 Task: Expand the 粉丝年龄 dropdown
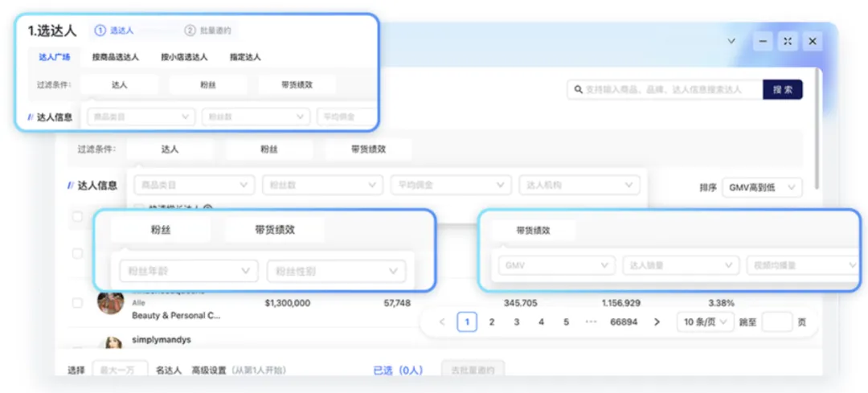pos(189,271)
